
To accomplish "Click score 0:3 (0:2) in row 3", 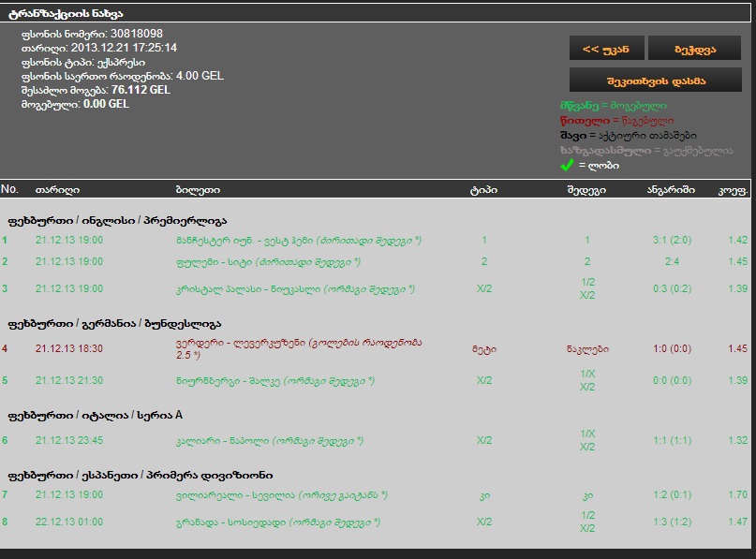I will pos(672,288).
